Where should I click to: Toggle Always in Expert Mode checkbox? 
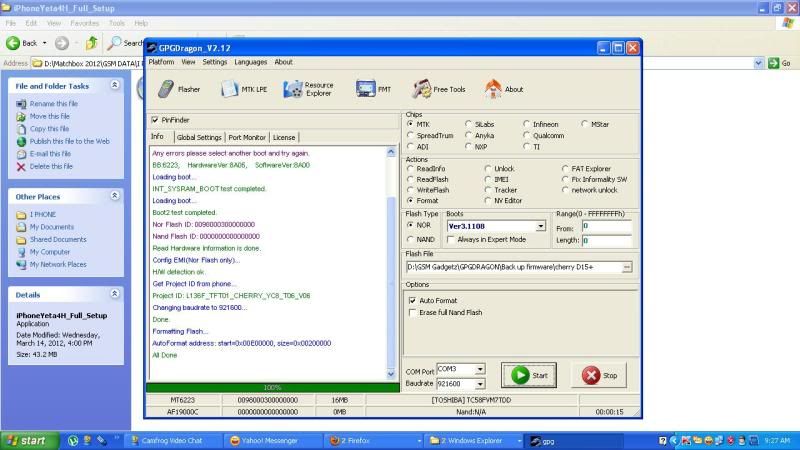pos(451,239)
